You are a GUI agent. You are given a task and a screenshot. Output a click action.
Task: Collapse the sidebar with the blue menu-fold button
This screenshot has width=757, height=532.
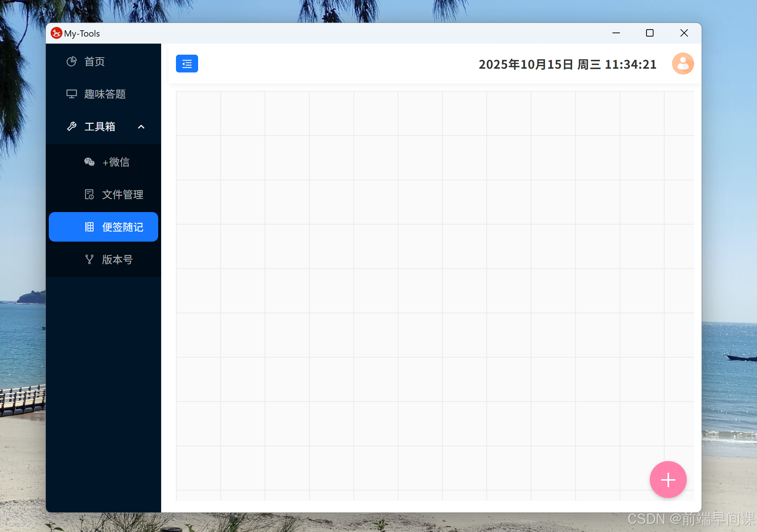(187, 64)
